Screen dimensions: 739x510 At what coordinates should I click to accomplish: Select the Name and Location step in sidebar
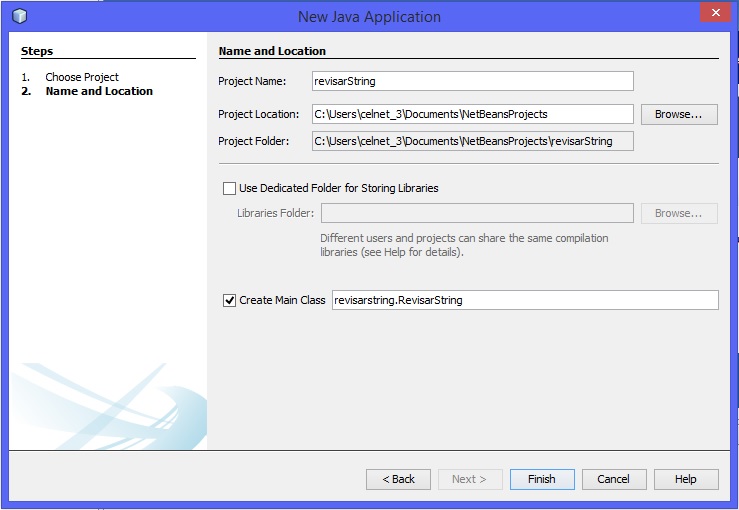coord(99,91)
